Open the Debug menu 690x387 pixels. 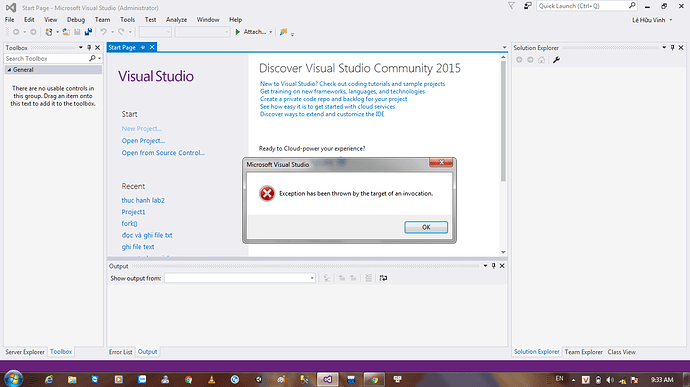coord(76,20)
